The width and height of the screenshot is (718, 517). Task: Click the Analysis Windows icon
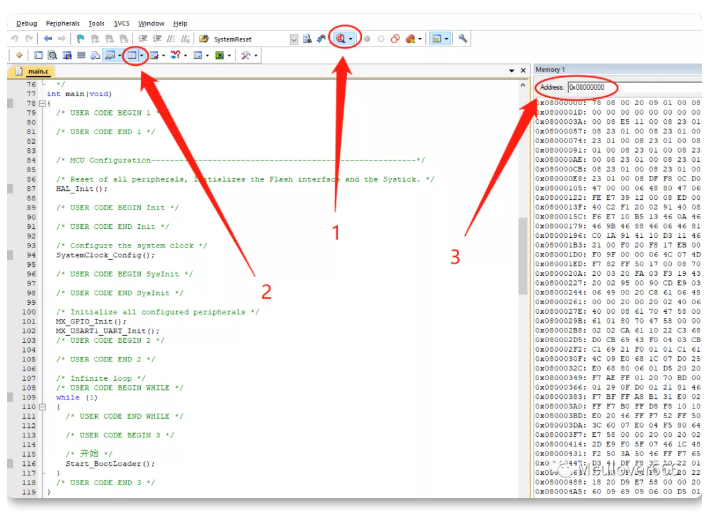[175, 55]
